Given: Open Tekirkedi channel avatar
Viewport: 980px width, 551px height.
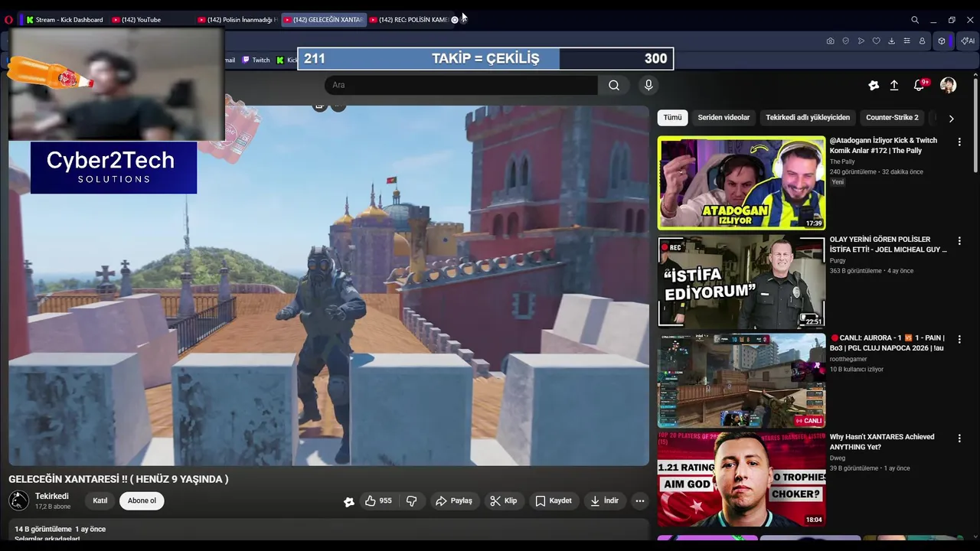Looking at the screenshot, I should [18, 500].
